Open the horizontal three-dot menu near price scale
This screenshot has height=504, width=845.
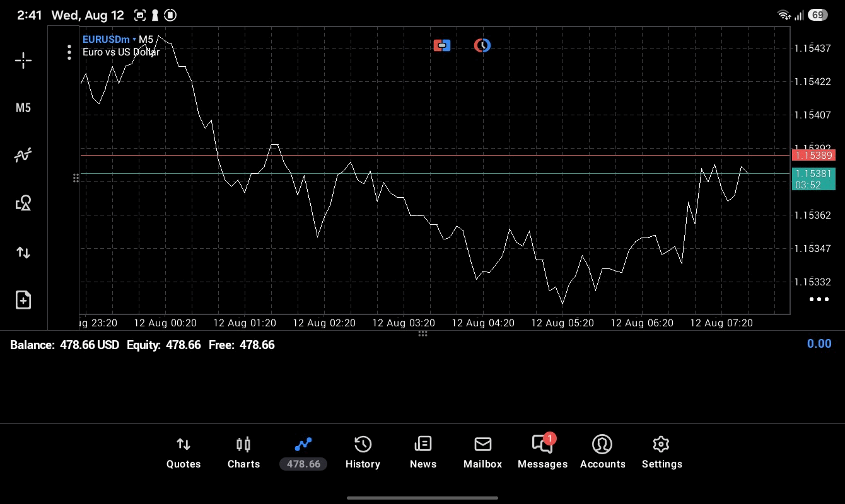coord(819,299)
